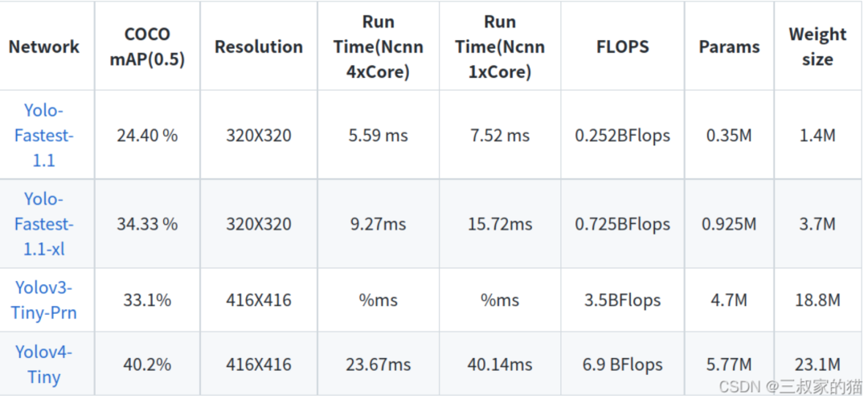868x399 pixels.
Task: Select the 18.8M weight size cell
Action: pyautogui.click(x=817, y=300)
